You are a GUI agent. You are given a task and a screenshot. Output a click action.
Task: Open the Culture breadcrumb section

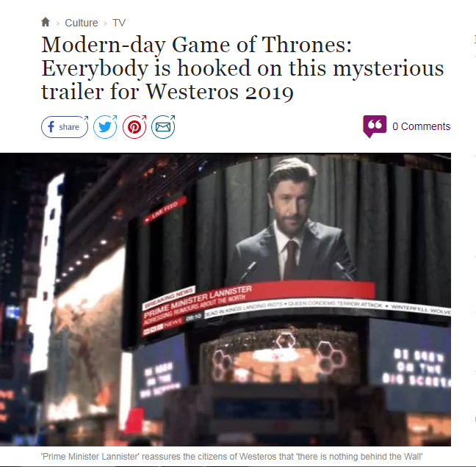(82, 23)
